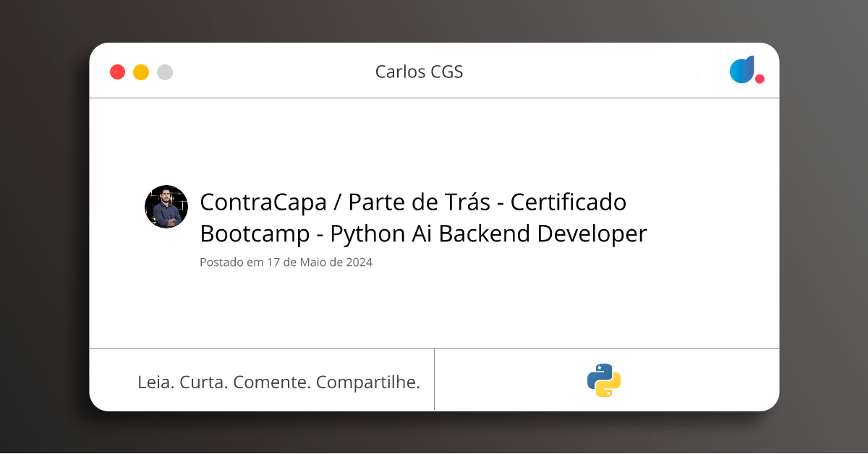Click the yellow window dot
The width and height of the screenshot is (868, 454).
141,72
